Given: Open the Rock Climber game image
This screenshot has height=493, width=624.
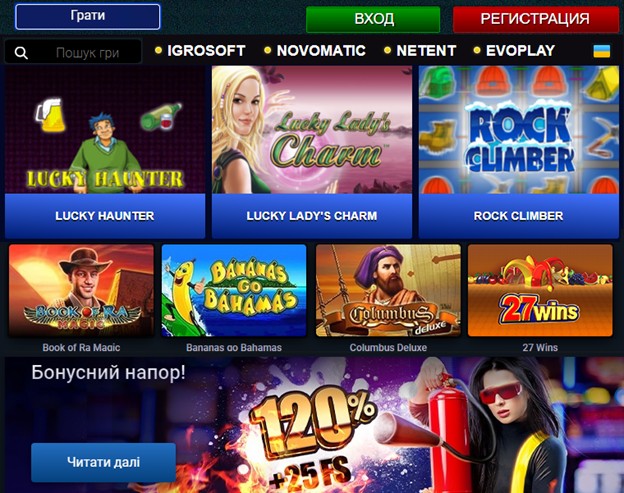Looking at the screenshot, I should click(519, 130).
